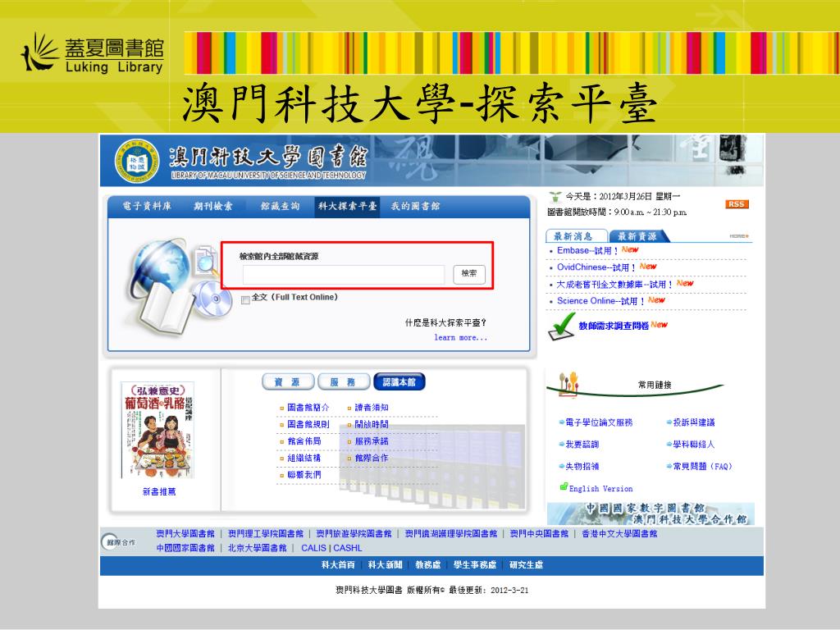Open the learn more... link
The width and height of the screenshot is (840, 630).
coord(461,337)
